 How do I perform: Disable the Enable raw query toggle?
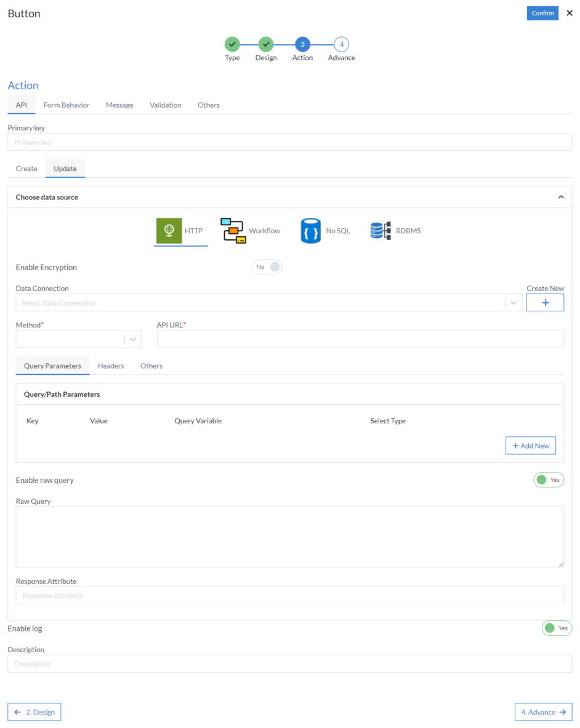pos(548,479)
